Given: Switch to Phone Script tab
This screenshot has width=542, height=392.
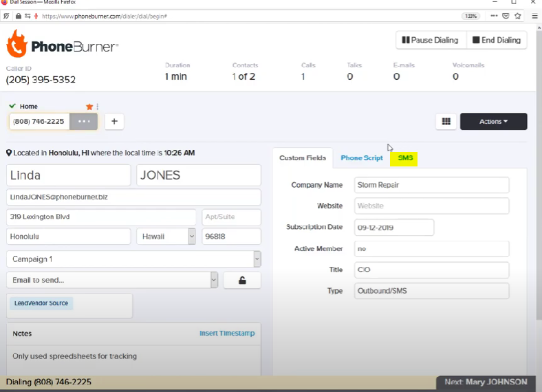Looking at the screenshot, I should 362,158.
